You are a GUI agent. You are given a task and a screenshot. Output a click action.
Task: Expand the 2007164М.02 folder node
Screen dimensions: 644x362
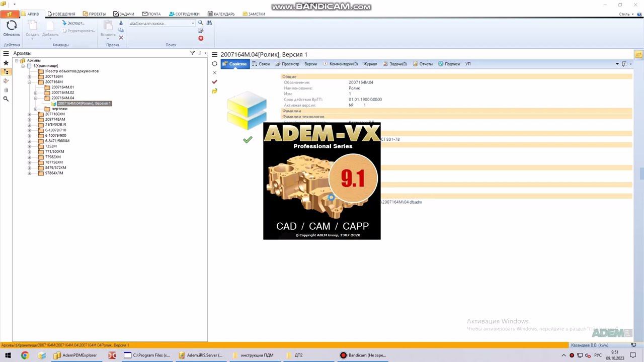point(36,93)
